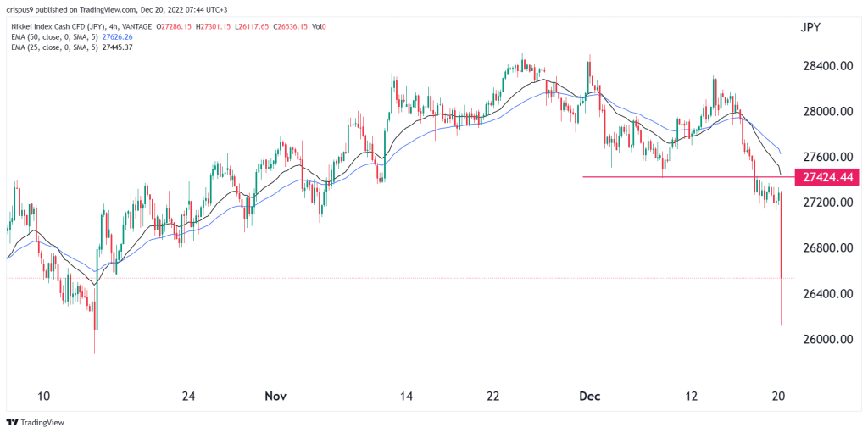Screen dimensions: 868x433
Task: Click the red 27424.44 price label
Action: (x=826, y=176)
